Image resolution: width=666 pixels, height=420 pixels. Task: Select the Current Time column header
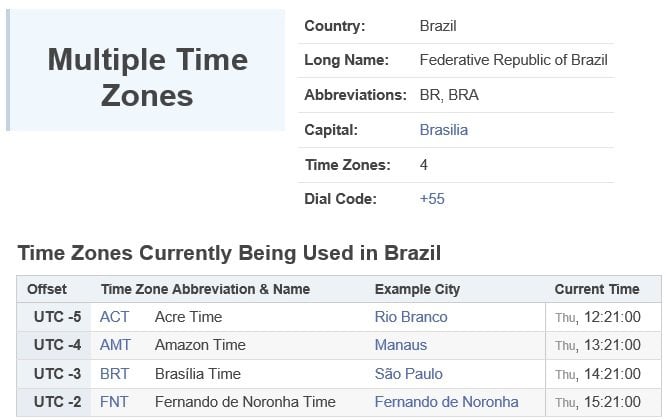597,289
